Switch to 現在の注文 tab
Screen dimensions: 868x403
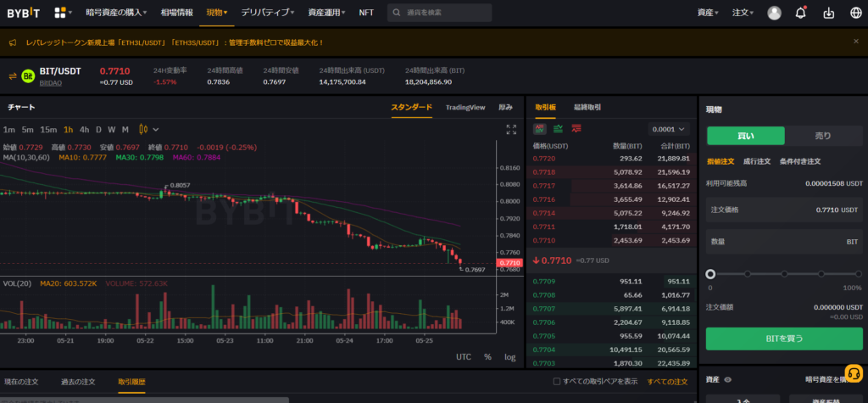[x=21, y=382]
